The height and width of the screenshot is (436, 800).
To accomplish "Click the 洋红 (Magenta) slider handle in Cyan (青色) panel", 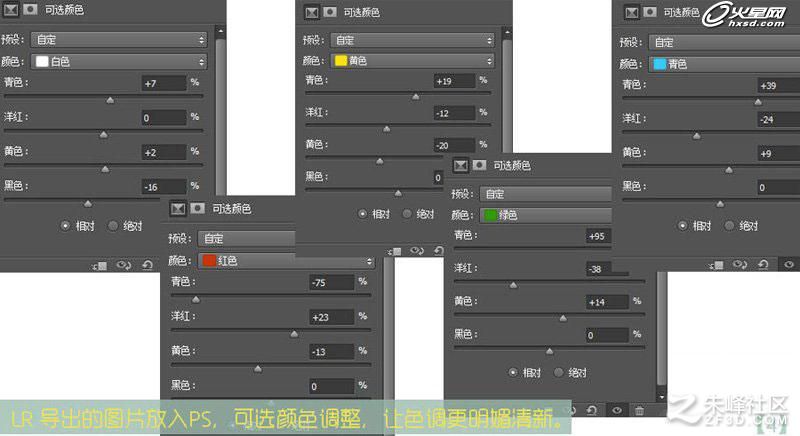I will tap(696, 136).
